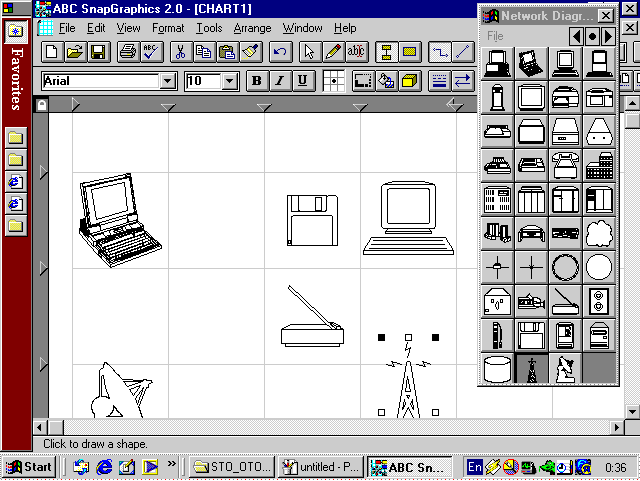Choose the straight line tool
This screenshot has height=481, width=640.
[x=463, y=52]
